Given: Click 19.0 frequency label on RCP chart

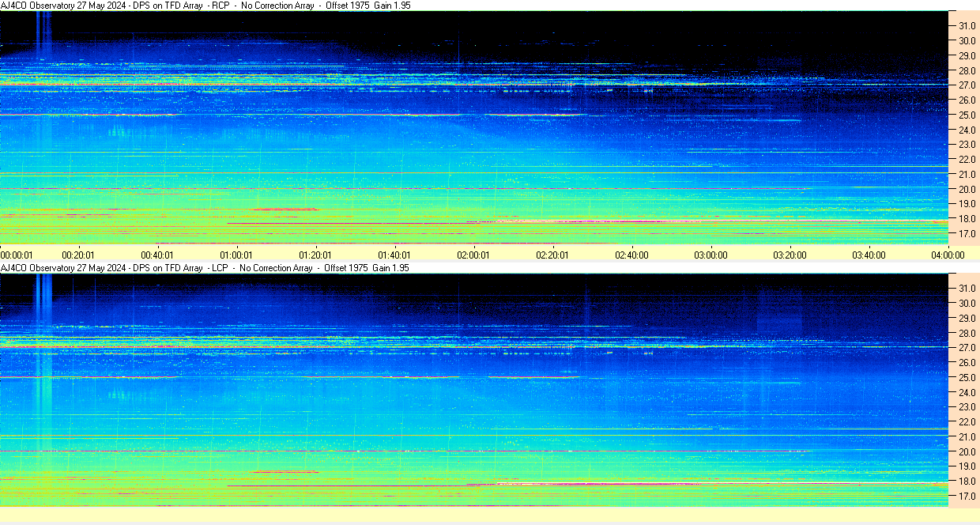Looking at the screenshot, I should (967, 204).
